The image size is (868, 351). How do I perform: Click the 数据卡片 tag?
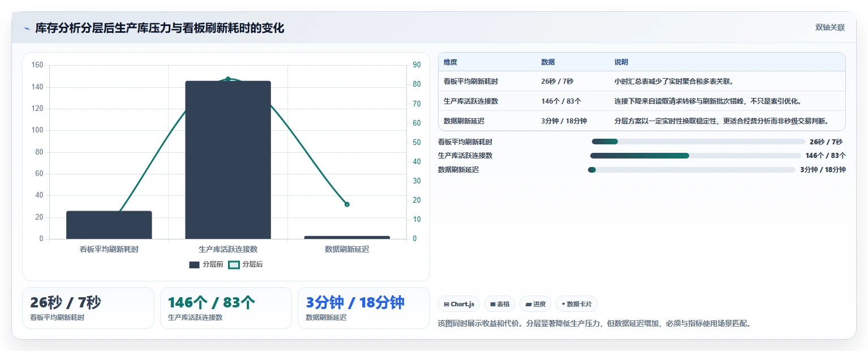tap(577, 304)
